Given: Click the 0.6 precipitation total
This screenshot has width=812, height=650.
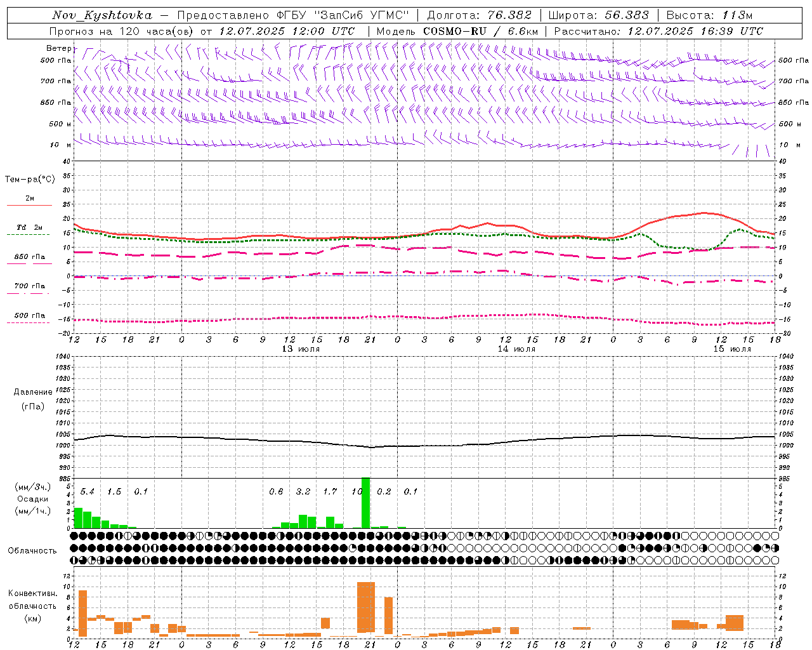Looking at the screenshot, I should 276,491.
